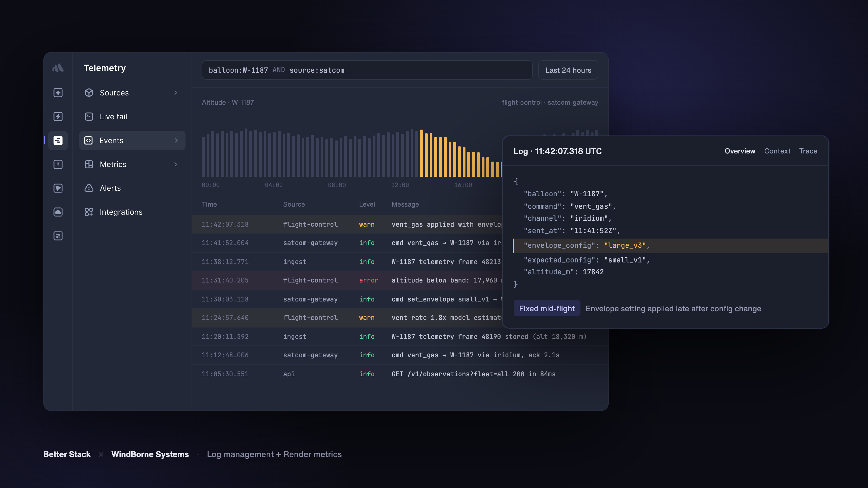Open the sliders settings icon in left rail
868x488 pixels.
[x=58, y=236]
